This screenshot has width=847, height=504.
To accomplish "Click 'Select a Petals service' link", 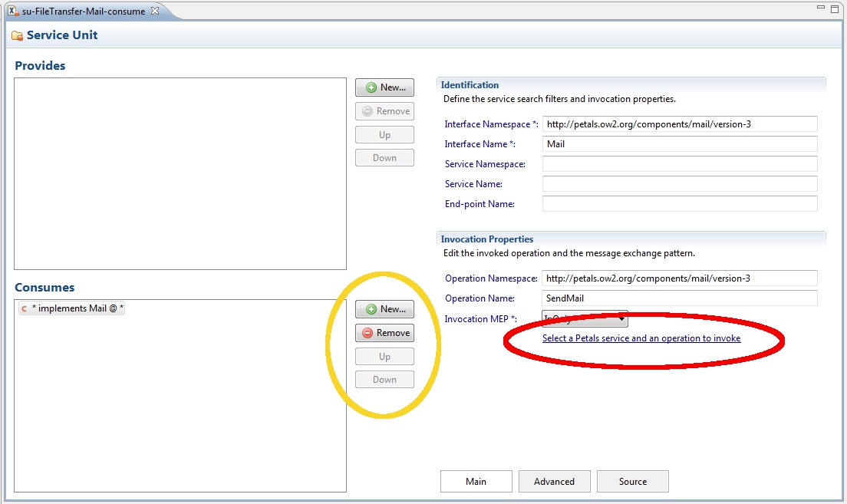I will click(641, 338).
